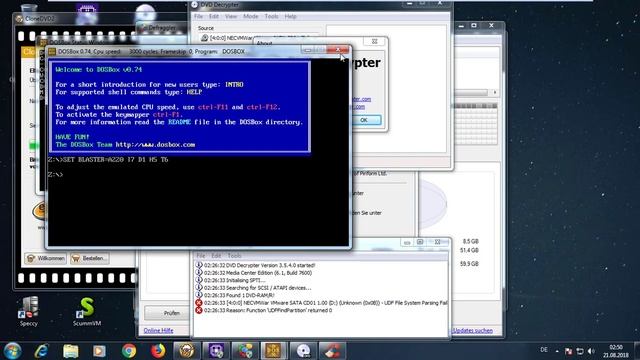Click the Z:\> command prompt in DOSBox
Screen dimensions: 640x360
(56, 175)
